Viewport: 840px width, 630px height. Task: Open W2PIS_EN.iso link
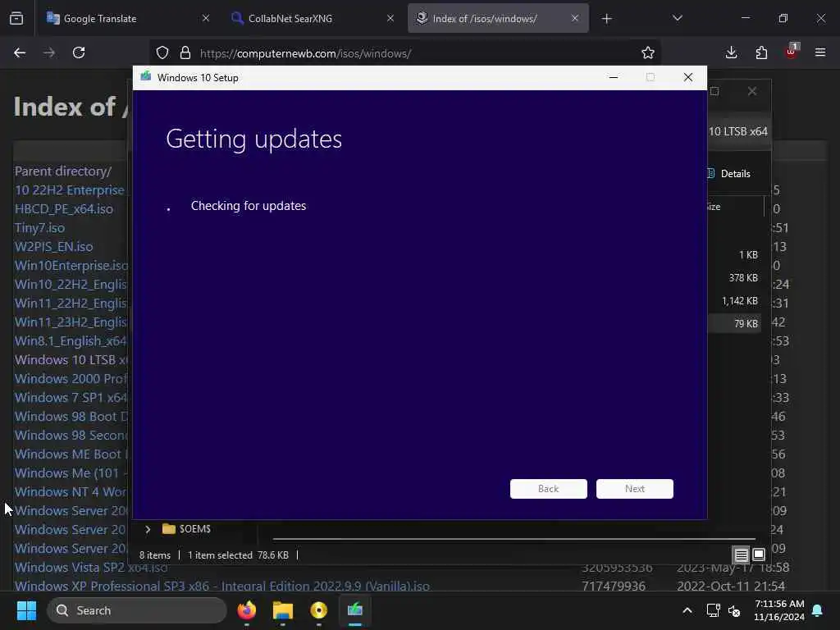pos(53,246)
